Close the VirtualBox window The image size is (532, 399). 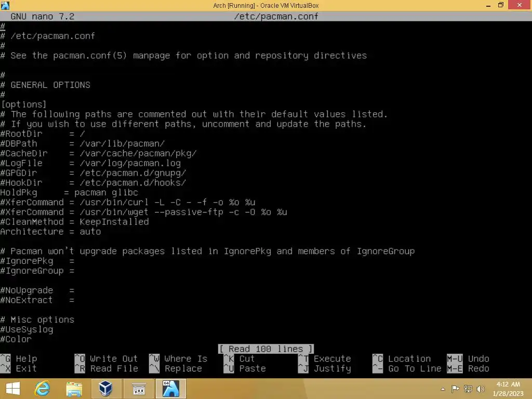click(x=520, y=5)
